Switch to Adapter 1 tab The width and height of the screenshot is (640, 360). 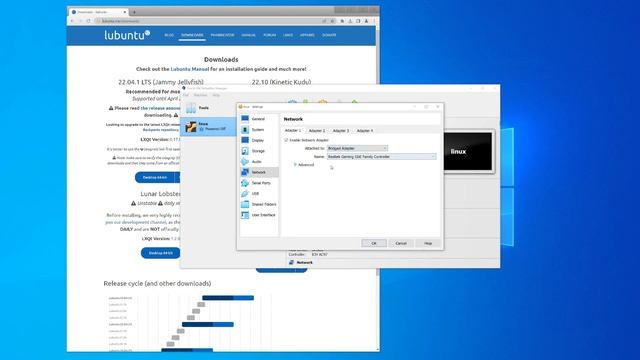[x=293, y=130]
